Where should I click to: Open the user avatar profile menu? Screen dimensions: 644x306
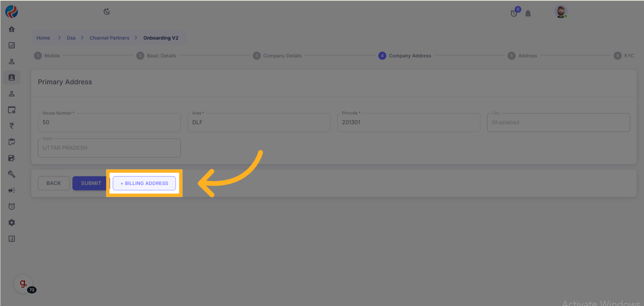[x=561, y=12]
